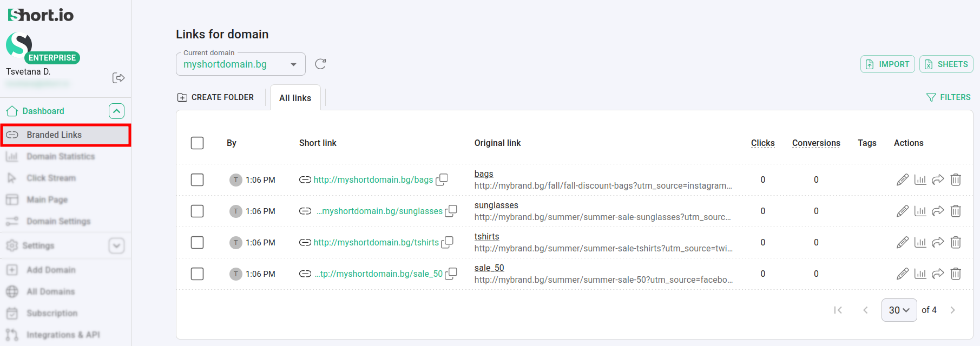This screenshot has width=980, height=346.
Task: Copy the sale_50 short link
Action: click(451, 274)
